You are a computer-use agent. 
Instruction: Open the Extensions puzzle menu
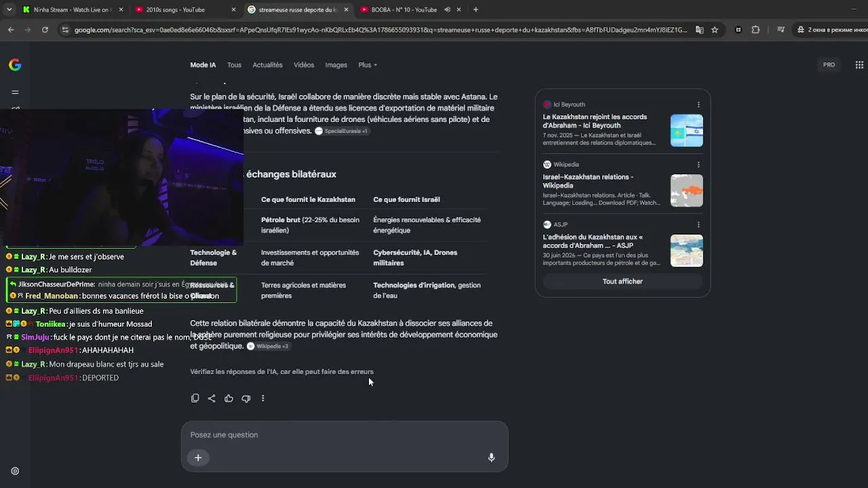click(755, 30)
